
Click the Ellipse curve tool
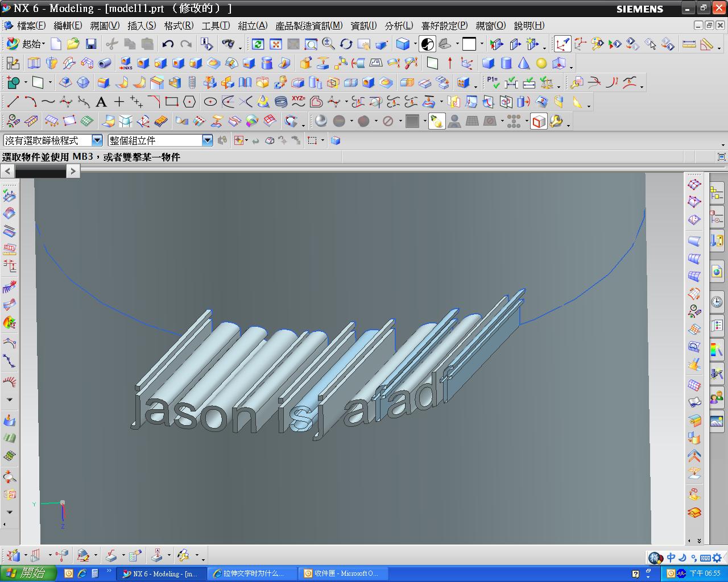(210, 102)
